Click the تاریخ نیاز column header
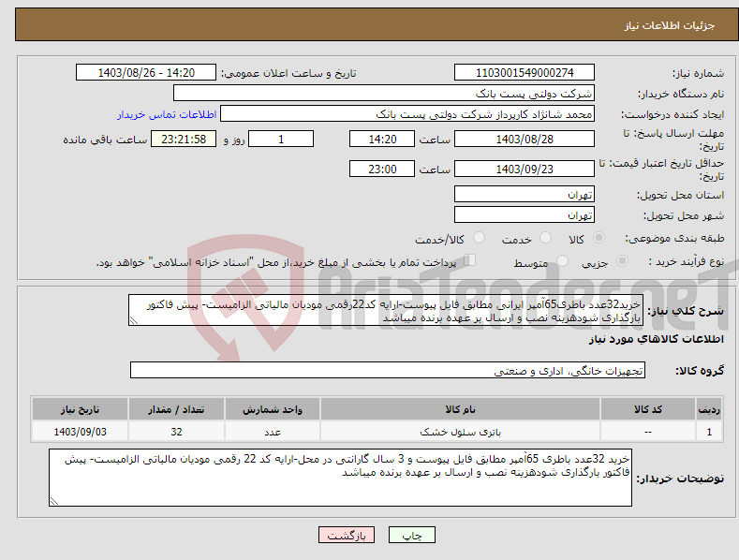Screen dimensions: 739x560 80,409
